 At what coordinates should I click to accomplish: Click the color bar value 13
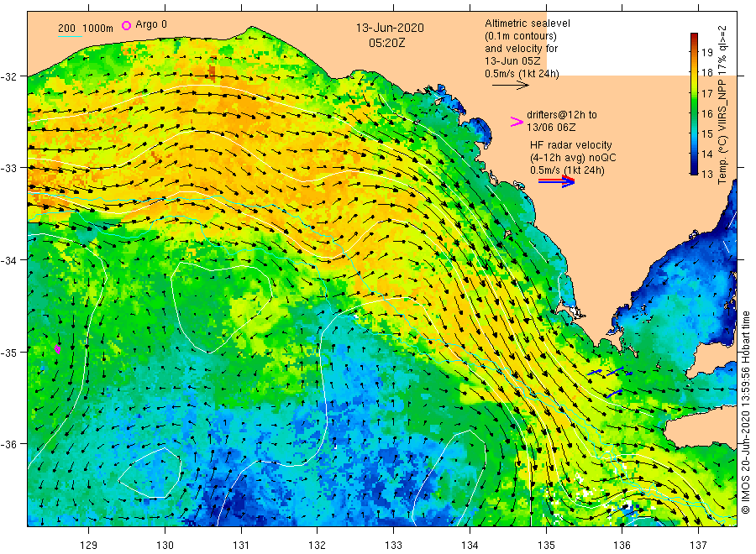[x=706, y=174]
